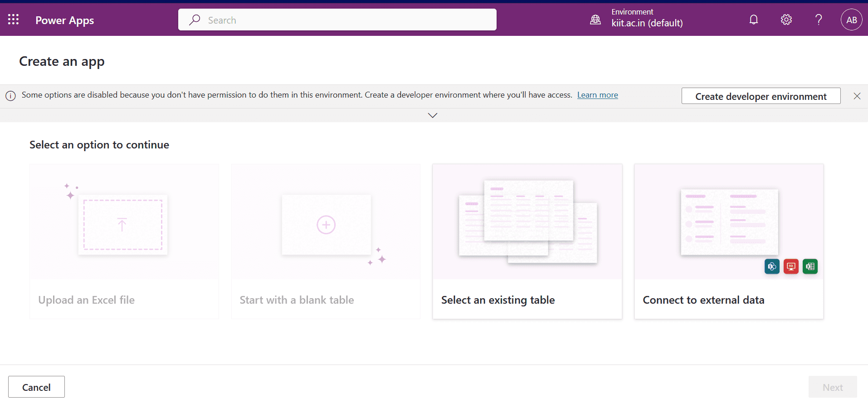Image resolution: width=868 pixels, height=404 pixels.
Task: Click the notifications bell icon
Action: click(753, 20)
